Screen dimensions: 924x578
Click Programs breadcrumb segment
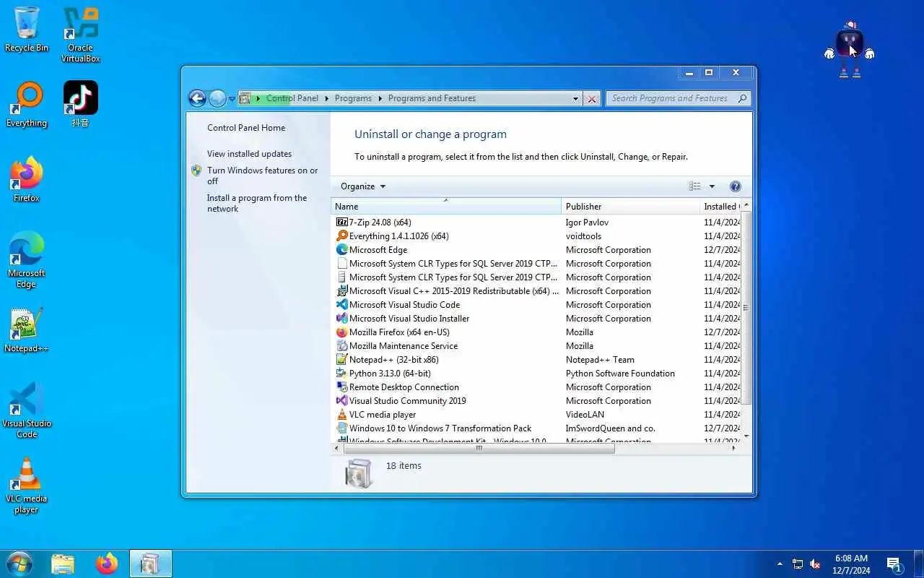tap(353, 98)
